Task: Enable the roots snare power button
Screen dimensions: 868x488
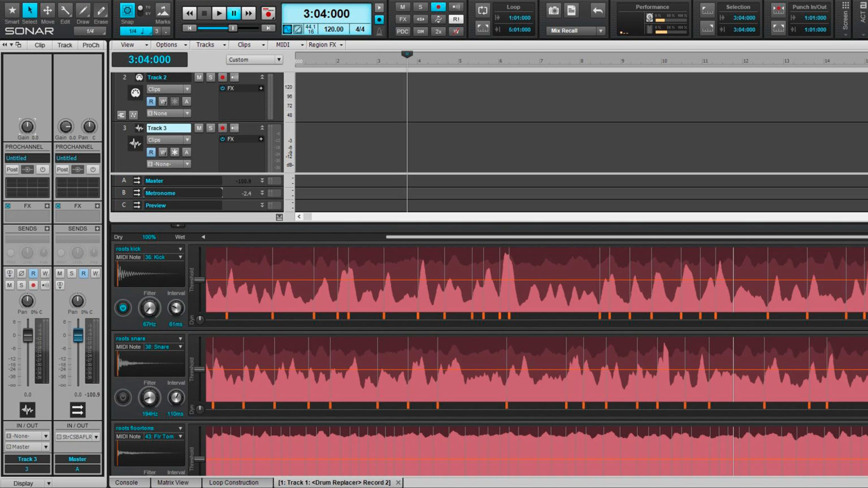Action: click(x=123, y=398)
